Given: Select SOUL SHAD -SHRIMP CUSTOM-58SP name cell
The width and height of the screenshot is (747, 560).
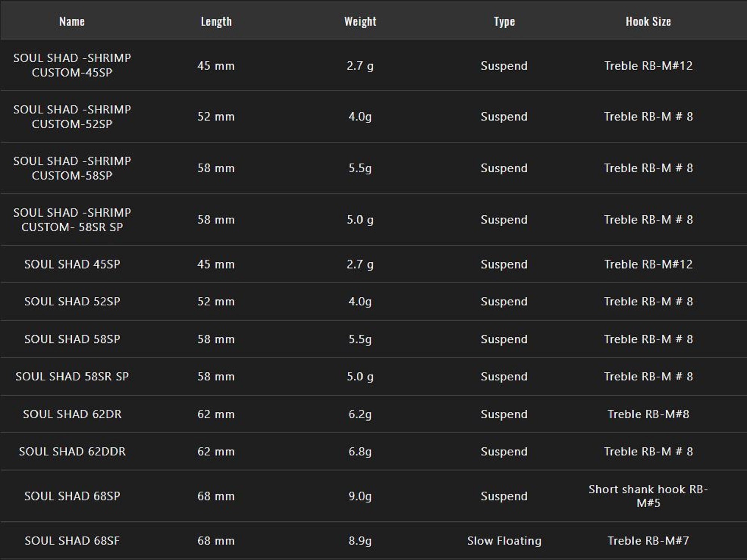Looking at the screenshot, I should [72, 168].
